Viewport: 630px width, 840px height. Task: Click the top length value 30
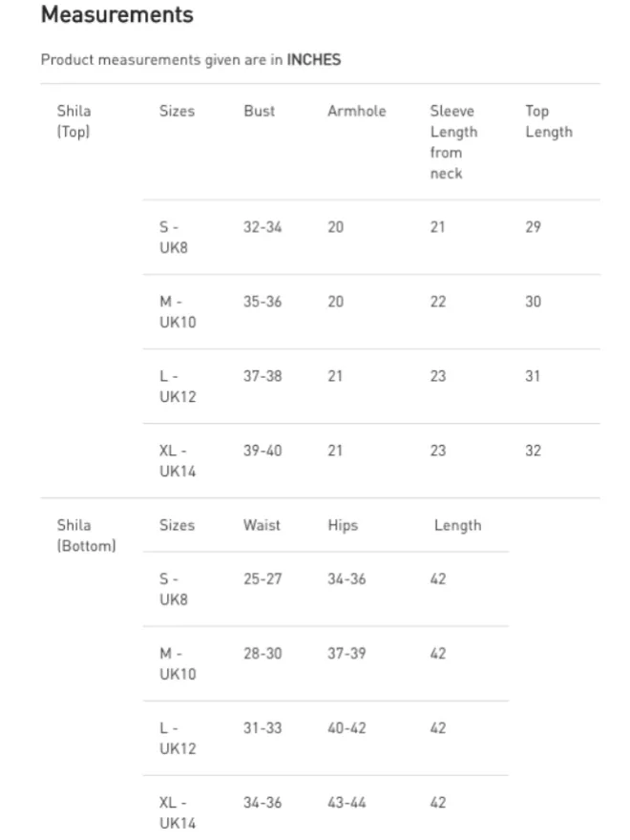pos(533,302)
